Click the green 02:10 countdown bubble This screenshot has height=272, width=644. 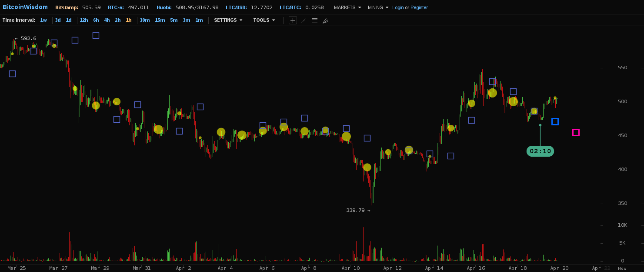540,151
